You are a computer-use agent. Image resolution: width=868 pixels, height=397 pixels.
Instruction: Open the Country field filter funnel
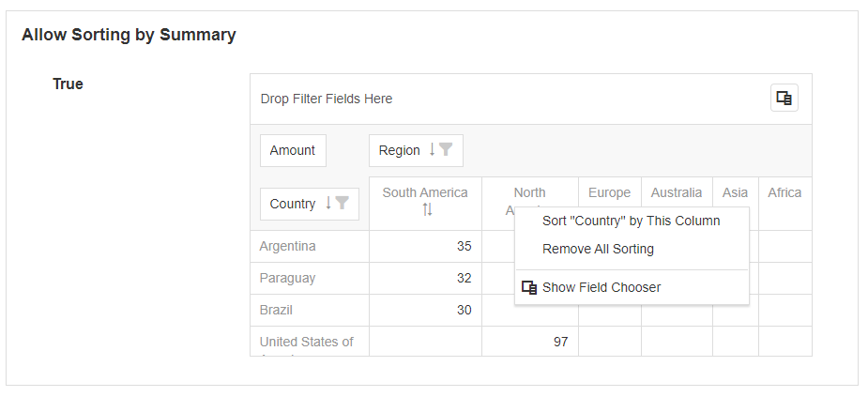343,204
